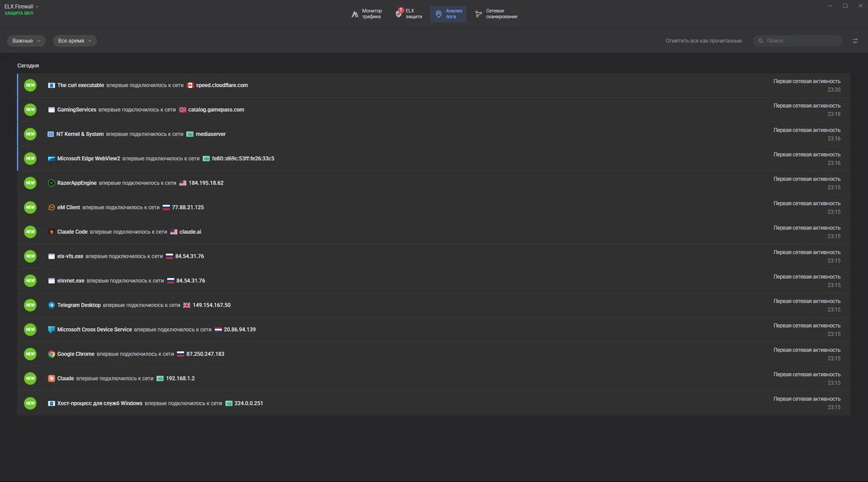The width and height of the screenshot is (868, 482).
Task: Open the Монитор трафика tab
Action: pyautogui.click(x=367, y=14)
